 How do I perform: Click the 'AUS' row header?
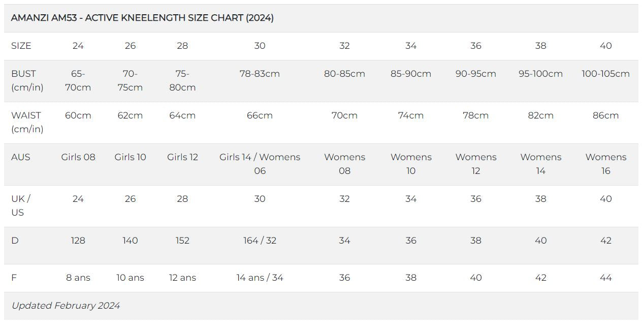pos(21,157)
